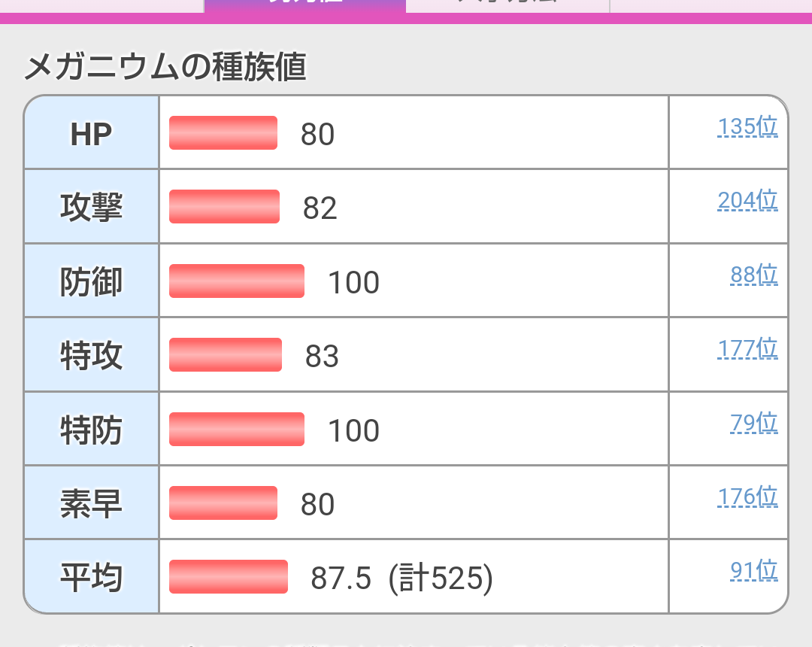
Task: Open the 176位 speed ranking link
Action: [x=747, y=497]
